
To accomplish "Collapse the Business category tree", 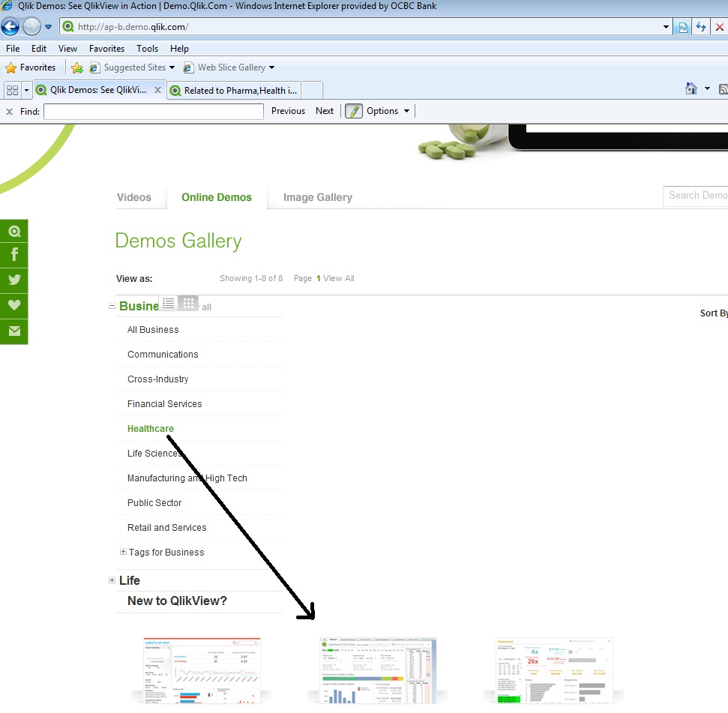I will click(x=112, y=306).
